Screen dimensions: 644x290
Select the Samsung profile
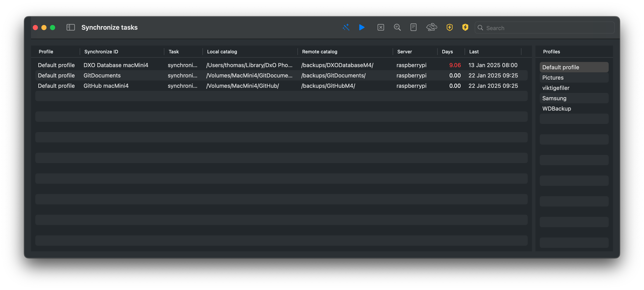click(x=574, y=98)
